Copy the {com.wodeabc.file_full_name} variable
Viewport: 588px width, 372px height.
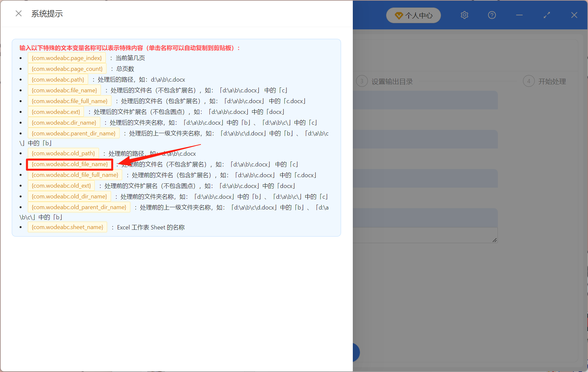[x=69, y=101]
